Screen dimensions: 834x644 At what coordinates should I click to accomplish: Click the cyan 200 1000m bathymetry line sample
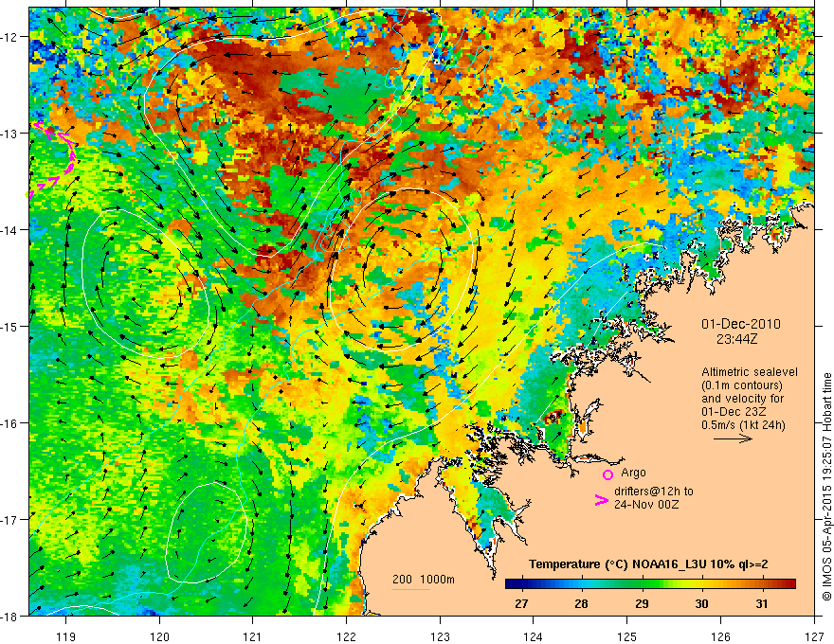(x=411, y=589)
